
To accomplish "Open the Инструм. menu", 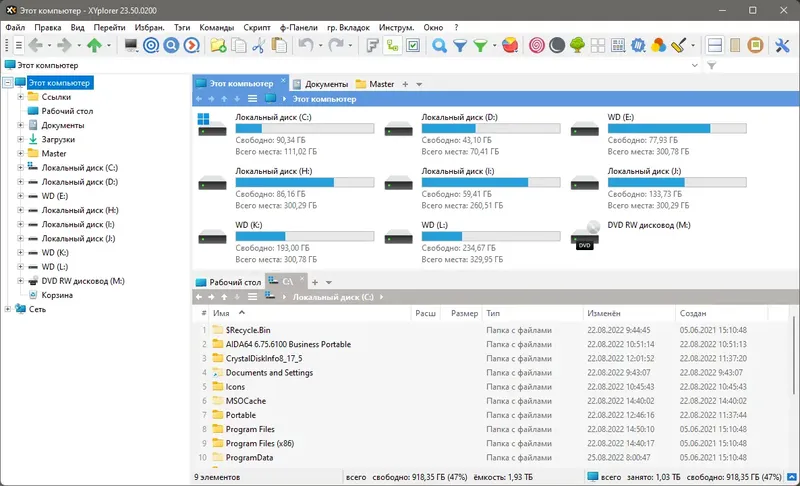I will 396,28.
